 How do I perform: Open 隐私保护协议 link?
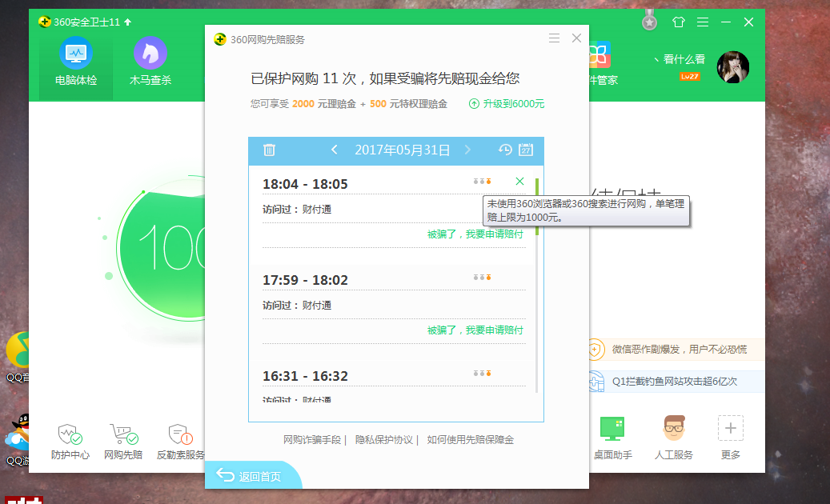383,439
